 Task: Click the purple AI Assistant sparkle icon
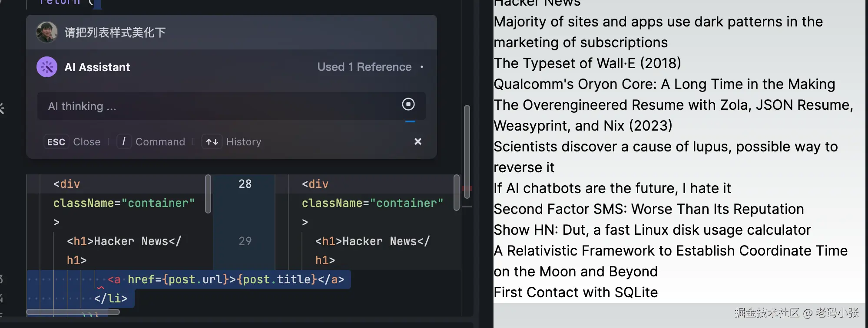click(47, 67)
